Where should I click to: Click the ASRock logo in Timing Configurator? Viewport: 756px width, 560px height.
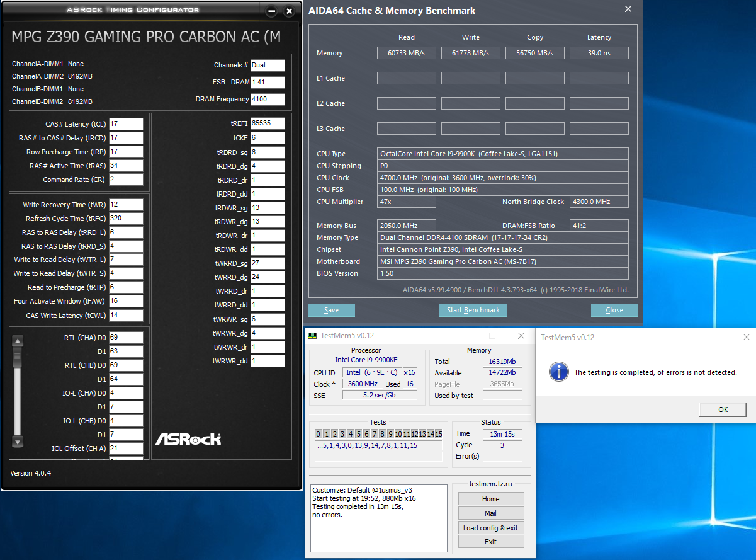pyautogui.click(x=188, y=438)
